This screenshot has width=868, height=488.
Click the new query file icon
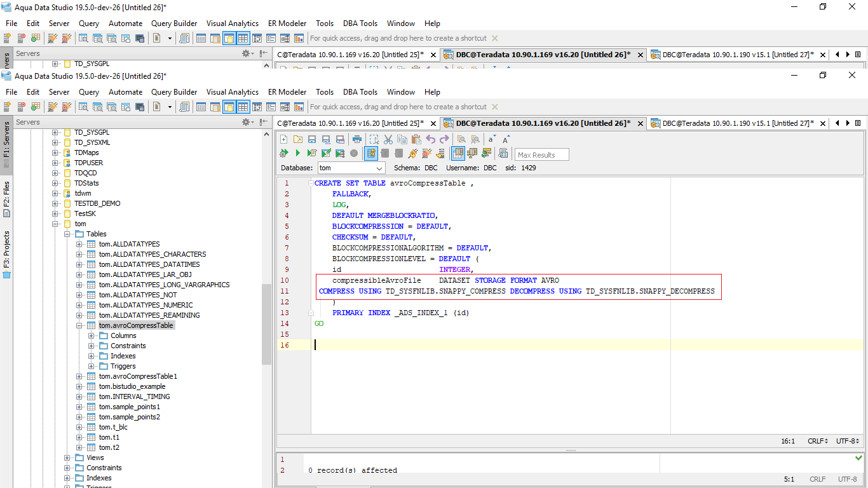[283, 139]
